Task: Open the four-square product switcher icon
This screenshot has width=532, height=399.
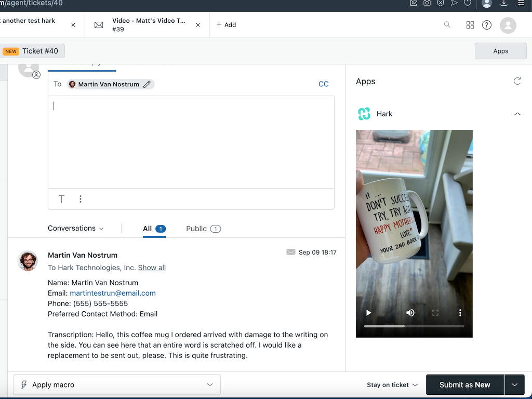Action: pos(470,24)
